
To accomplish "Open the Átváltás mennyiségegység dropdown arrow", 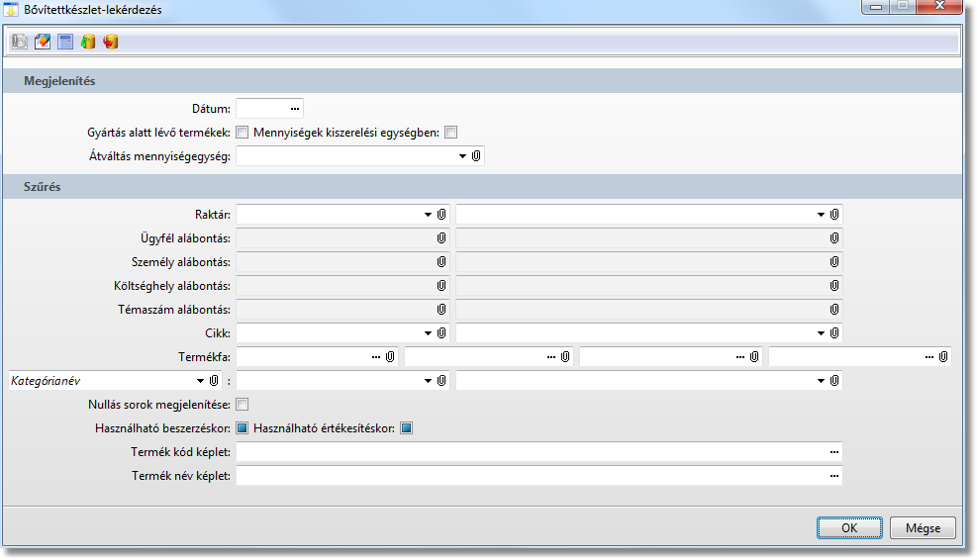I will click(x=462, y=155).
